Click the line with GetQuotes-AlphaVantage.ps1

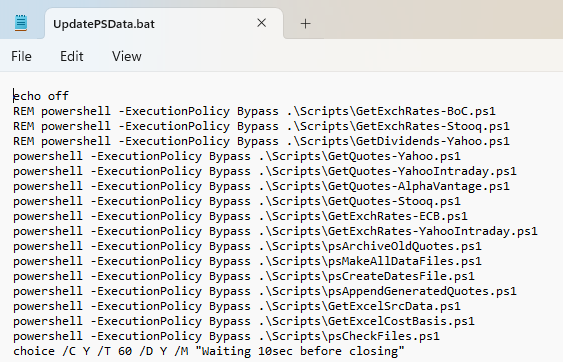click(x=261, y=186)
